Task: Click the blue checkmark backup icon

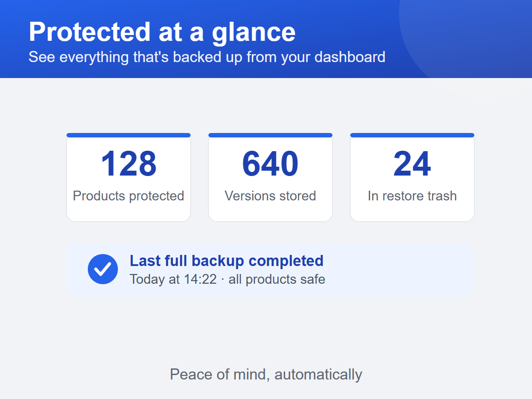Action: (103, 269)
